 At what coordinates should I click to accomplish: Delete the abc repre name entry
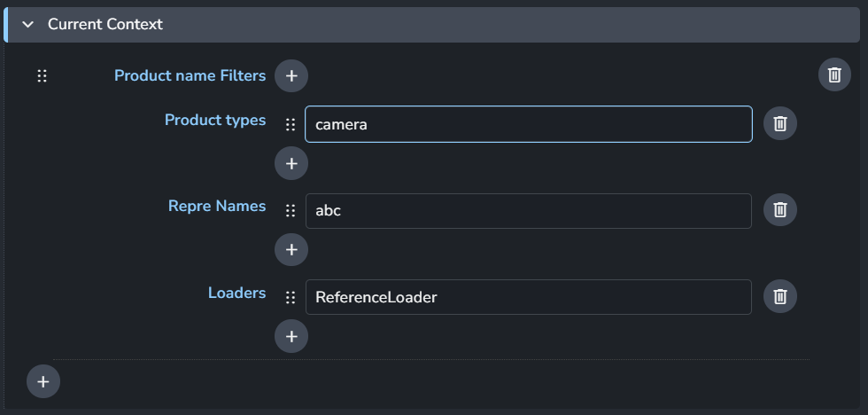tap(780, 210)
